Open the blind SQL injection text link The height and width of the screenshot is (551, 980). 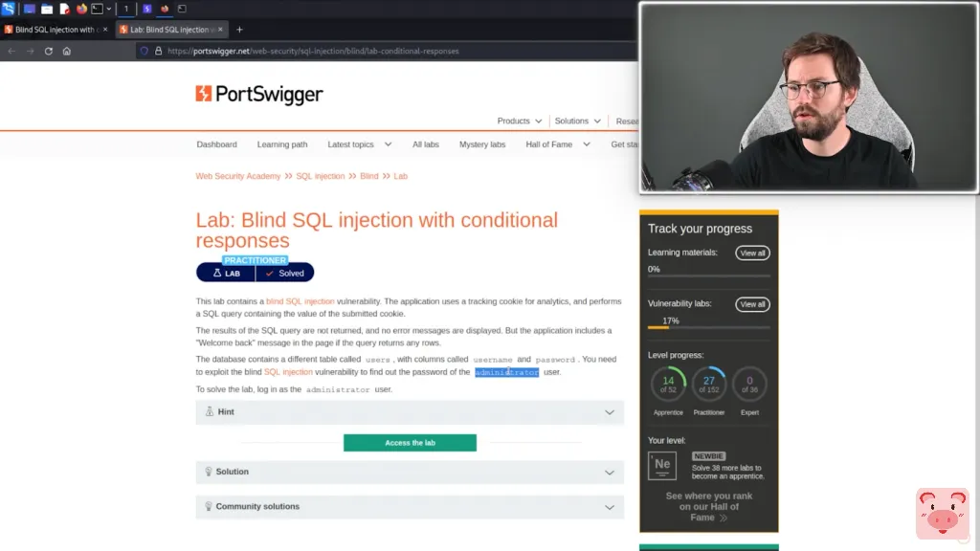point(300,301)
